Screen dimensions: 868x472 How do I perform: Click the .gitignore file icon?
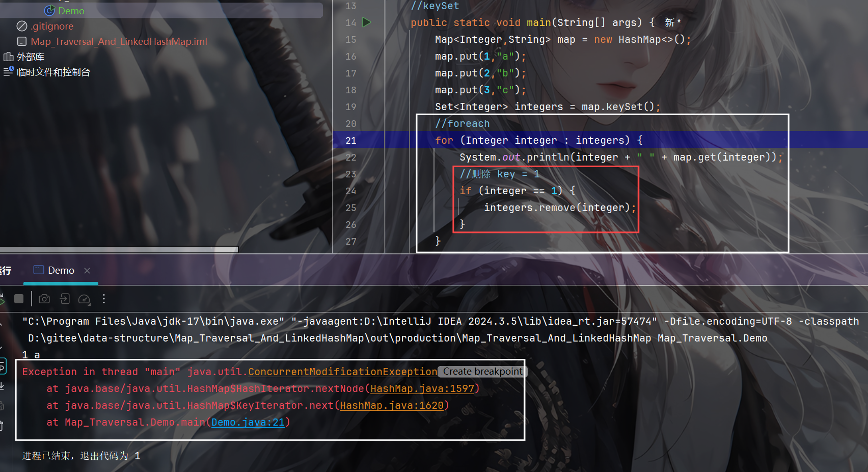point(22,26)
